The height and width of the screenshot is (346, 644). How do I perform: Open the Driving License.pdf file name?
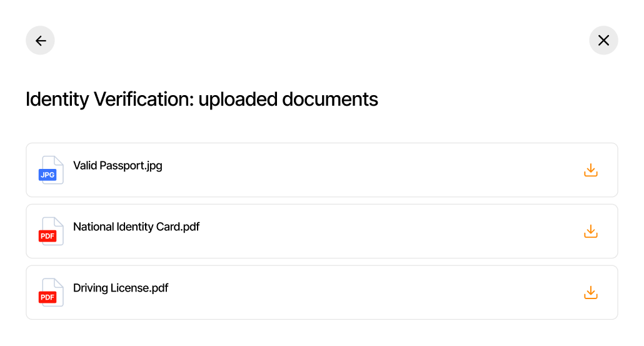point(121,288)
